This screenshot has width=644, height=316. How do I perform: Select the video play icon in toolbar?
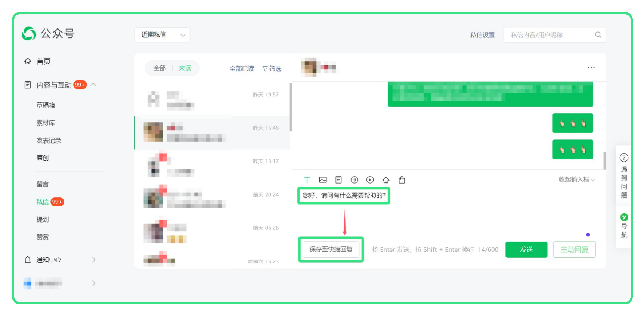click(x=370, y=180)
